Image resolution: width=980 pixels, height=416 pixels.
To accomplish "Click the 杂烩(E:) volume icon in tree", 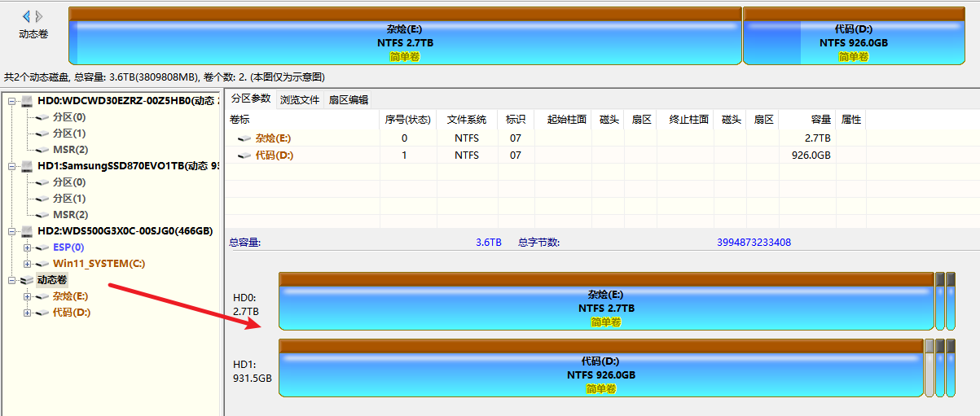I will [x=42, y=296].
